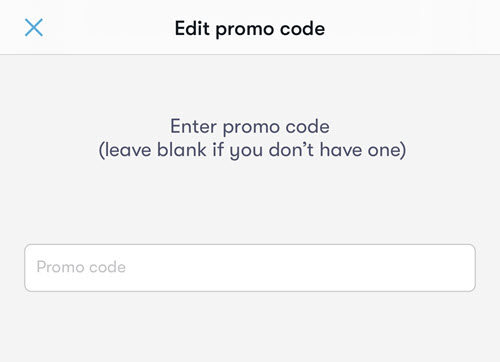Click the gray area below the promo field
The image size is (500, 362).
click(x=250, y=327)
